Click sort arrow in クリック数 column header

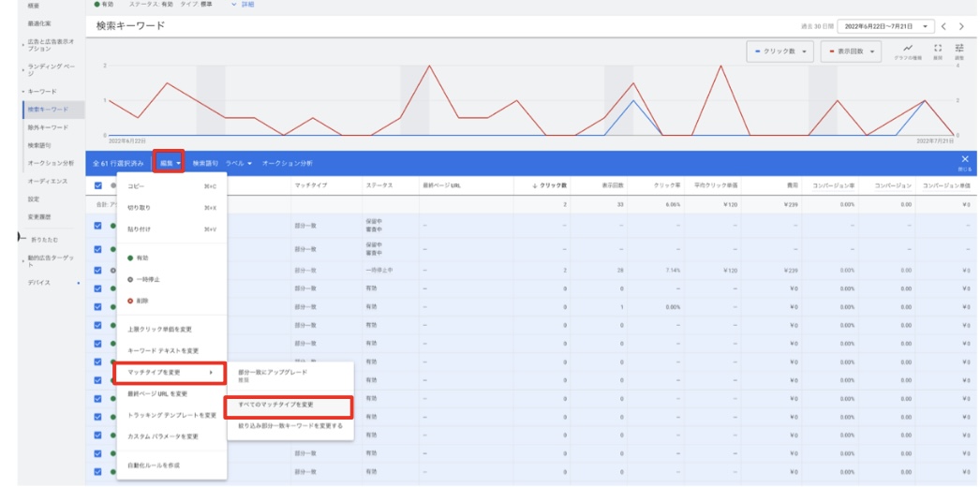534,185
